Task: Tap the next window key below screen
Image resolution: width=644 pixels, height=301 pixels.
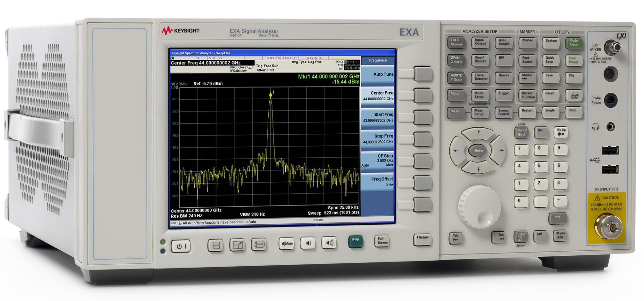Action: 259,244
